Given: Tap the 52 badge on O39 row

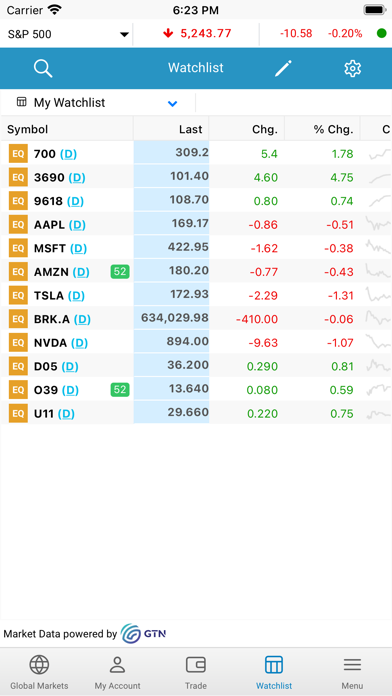Looking at the screenshot, I should 120,390.
